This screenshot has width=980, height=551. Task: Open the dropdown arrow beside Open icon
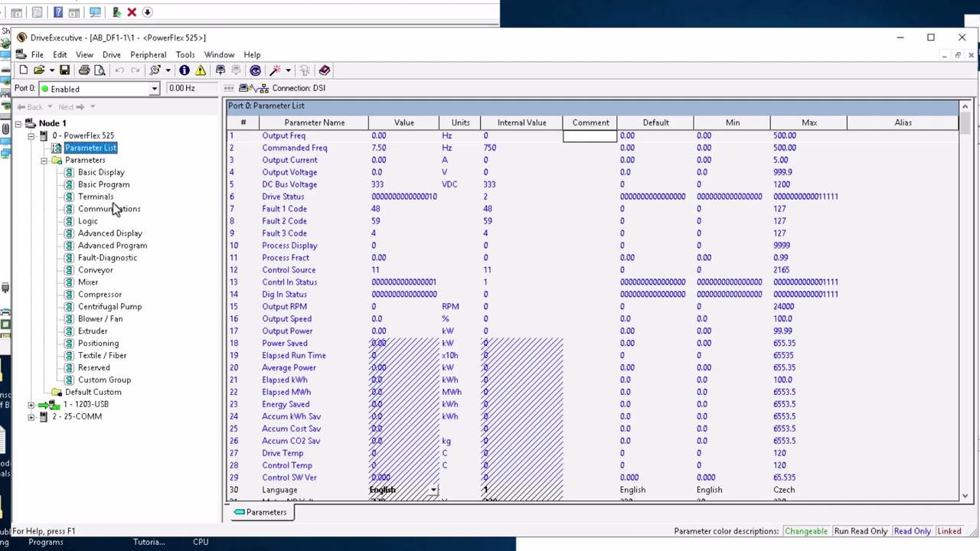coord(51,70)
